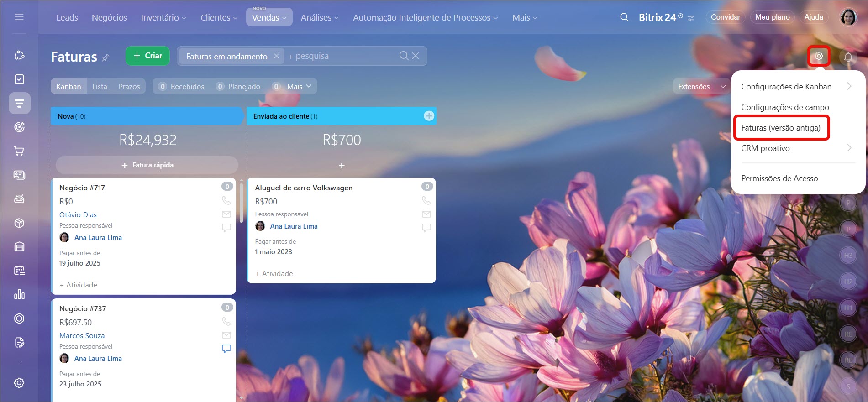Open the gear settings icon beside the bell
The height and width of the screenshot is (402, 868).
click(819, 56)
